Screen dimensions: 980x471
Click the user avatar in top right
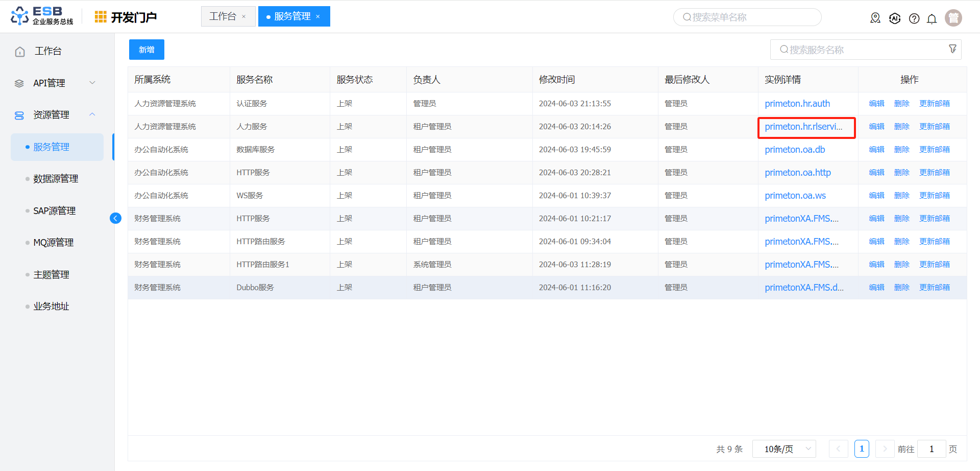[953, 18]
